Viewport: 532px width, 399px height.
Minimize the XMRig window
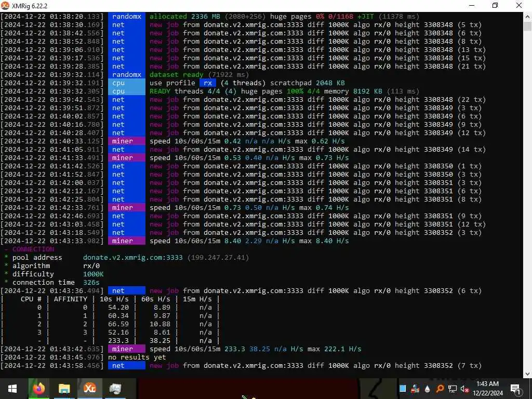tap(472, 5)
